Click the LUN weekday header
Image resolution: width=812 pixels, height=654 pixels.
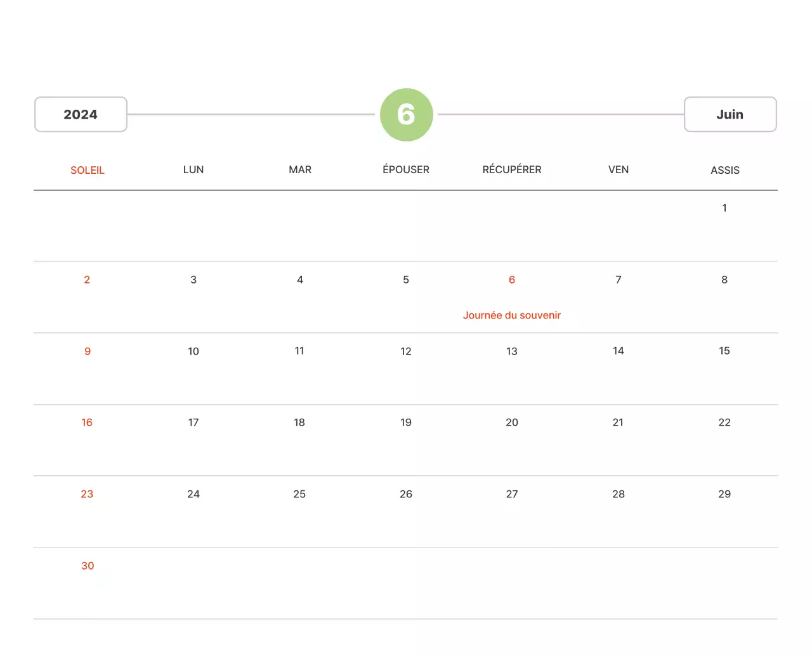point(193,169)
